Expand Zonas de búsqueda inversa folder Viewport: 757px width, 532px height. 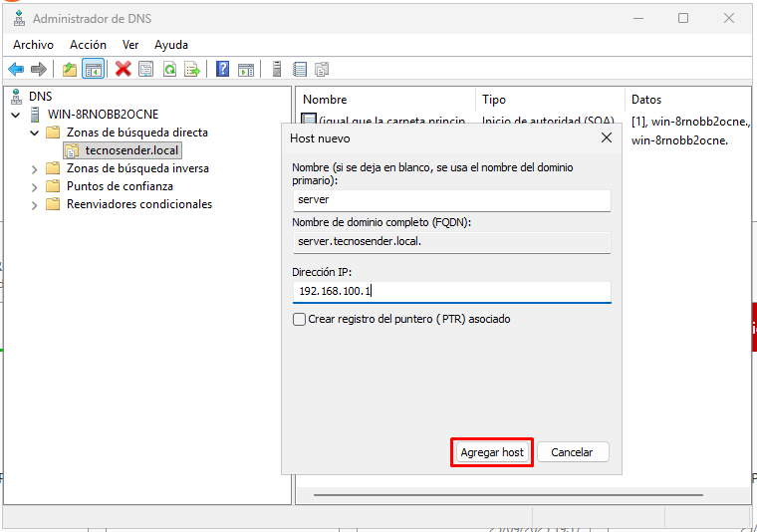[x=35, y=168]
